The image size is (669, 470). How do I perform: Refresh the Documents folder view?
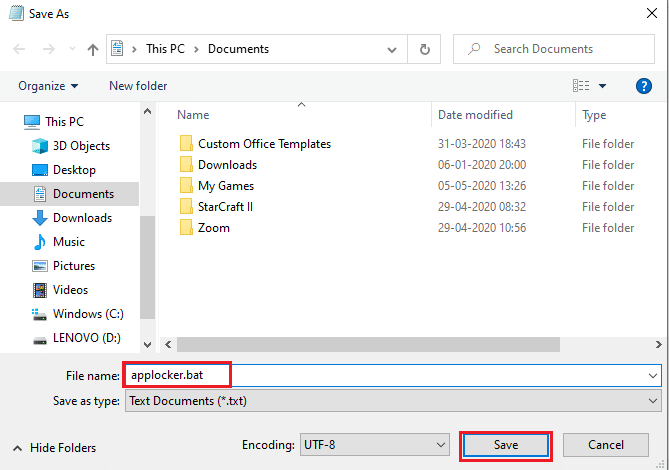[x=424, y=49]
